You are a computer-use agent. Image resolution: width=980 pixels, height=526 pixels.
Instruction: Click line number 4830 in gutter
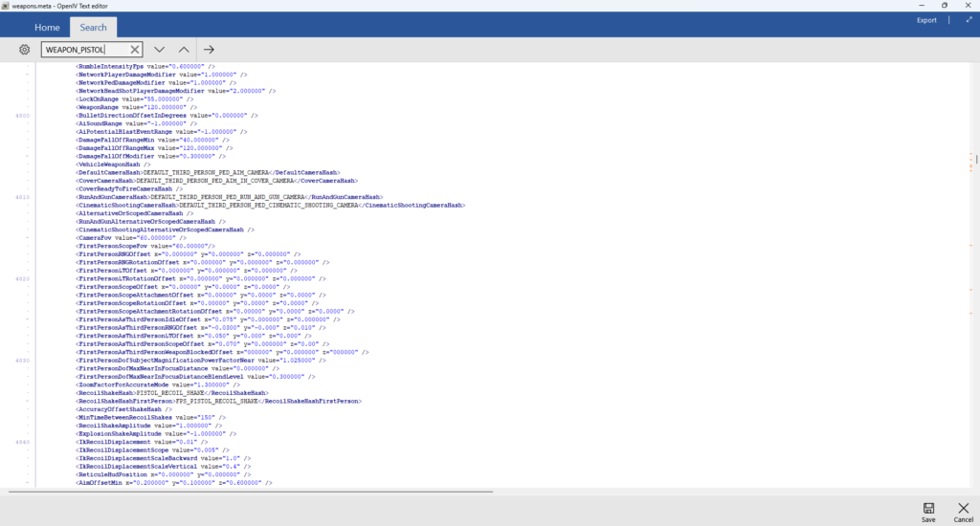pyautogui.click(x=23, y=361)
